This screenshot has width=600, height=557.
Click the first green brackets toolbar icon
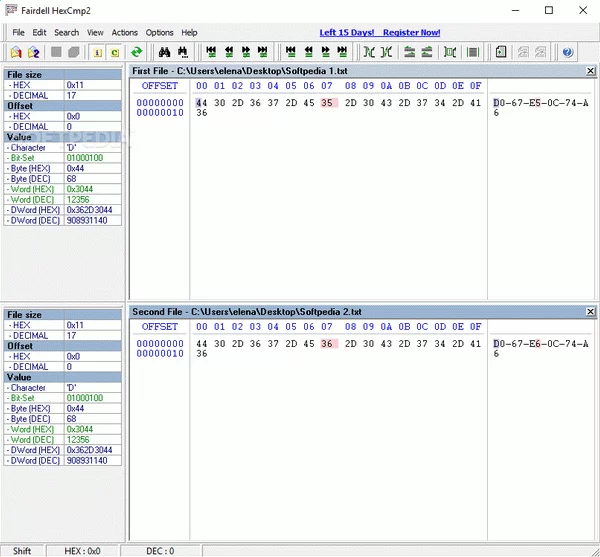(x=369, y=52)
